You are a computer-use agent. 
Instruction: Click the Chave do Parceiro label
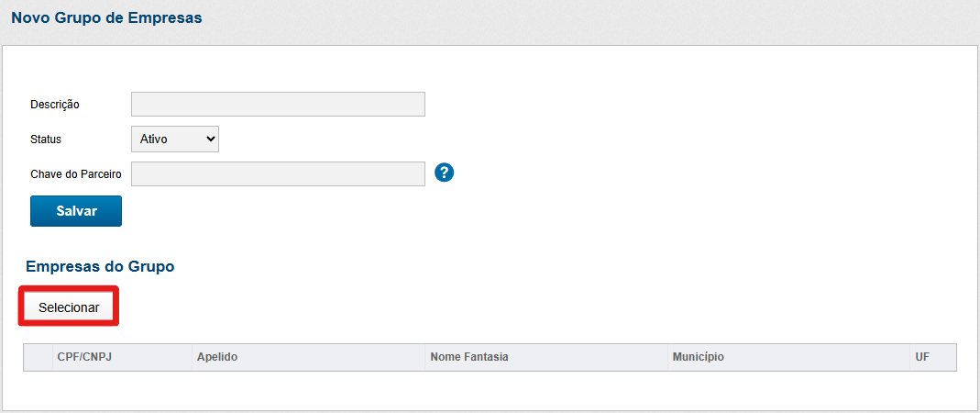76,173
